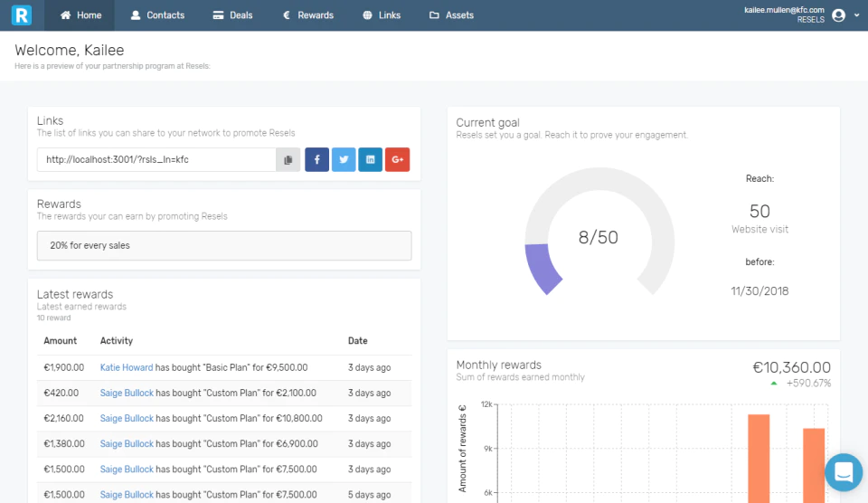
Task: Click the 11/30/2018 goal deadline
Action: click(x=759, y=290)
